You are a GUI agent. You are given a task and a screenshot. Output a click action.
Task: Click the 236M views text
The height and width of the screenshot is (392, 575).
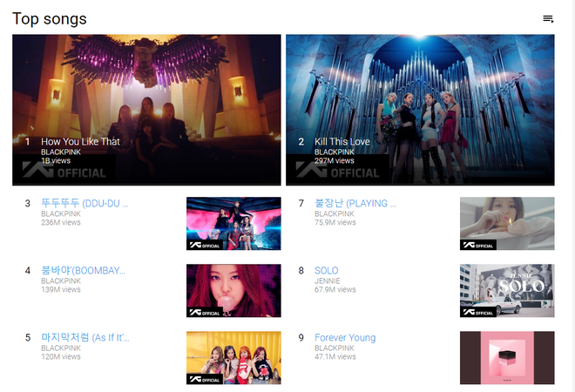tap(60, 222)
